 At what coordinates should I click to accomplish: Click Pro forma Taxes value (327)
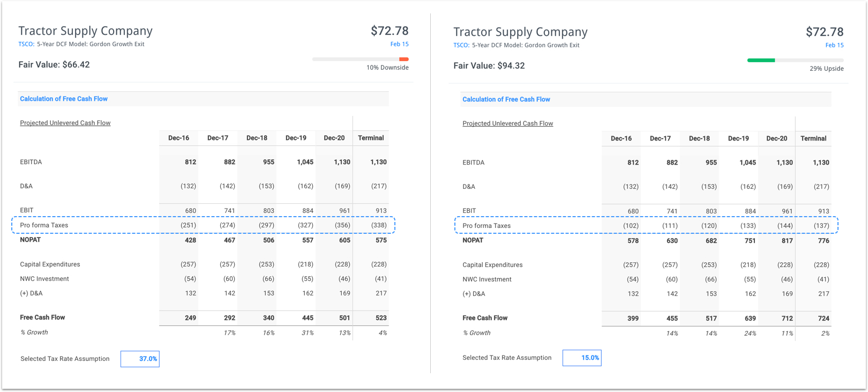(x=305, y=225)
